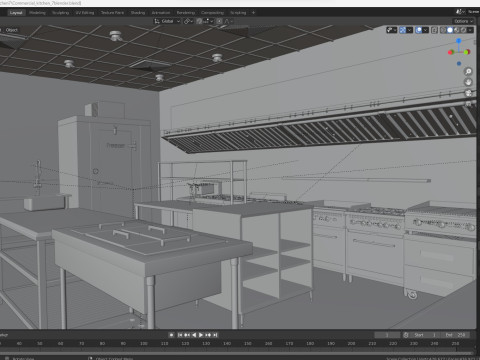Image resolution: width=480 pixels, height=360 pixels.
Task: Open the transform pivot point dropdown
Action: 188,21
